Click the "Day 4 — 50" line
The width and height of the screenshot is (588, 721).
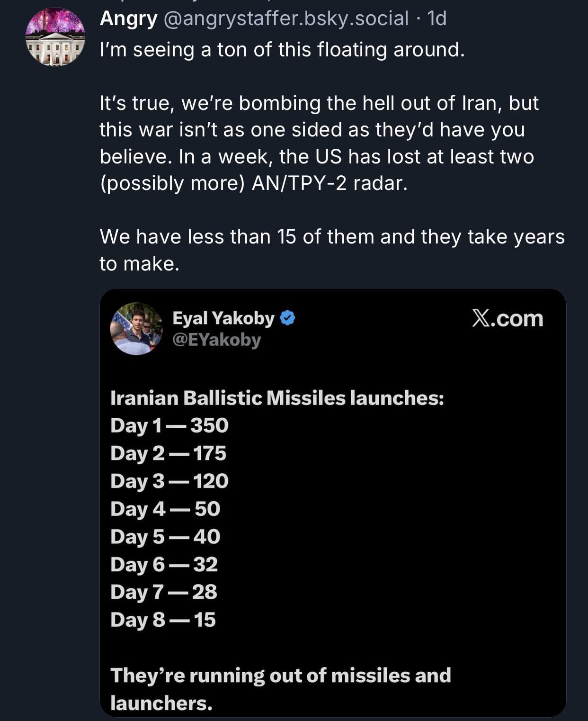[x=165, y=509]
